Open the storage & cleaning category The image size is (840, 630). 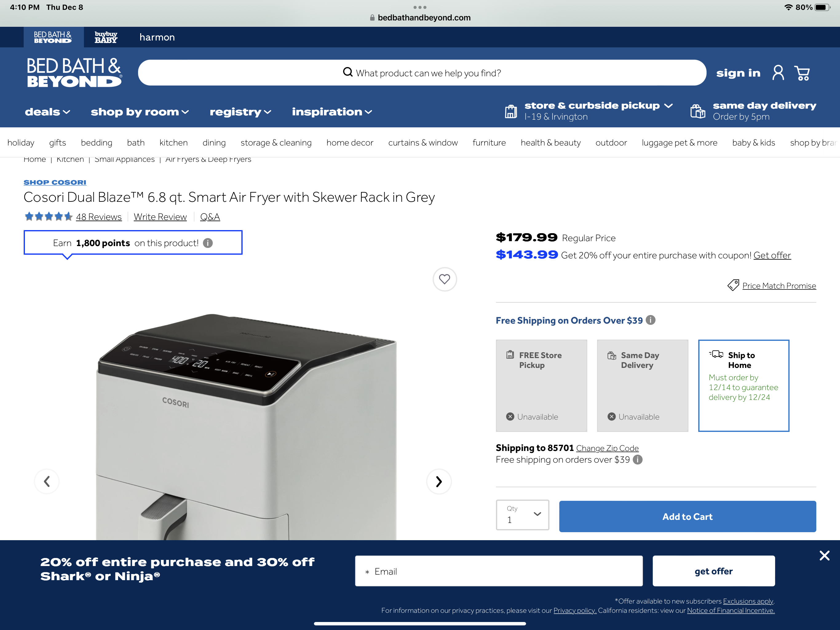point(276,142)
